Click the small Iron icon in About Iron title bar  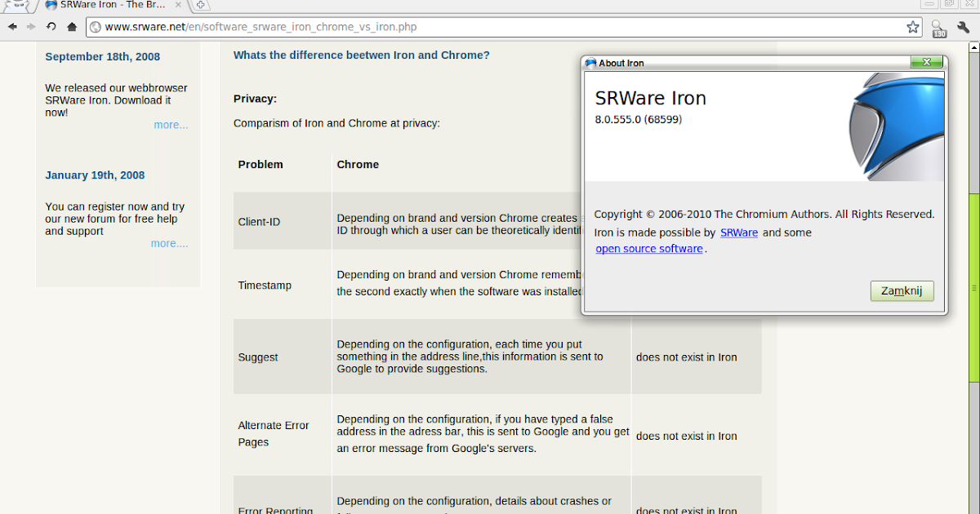coord(590,63)
